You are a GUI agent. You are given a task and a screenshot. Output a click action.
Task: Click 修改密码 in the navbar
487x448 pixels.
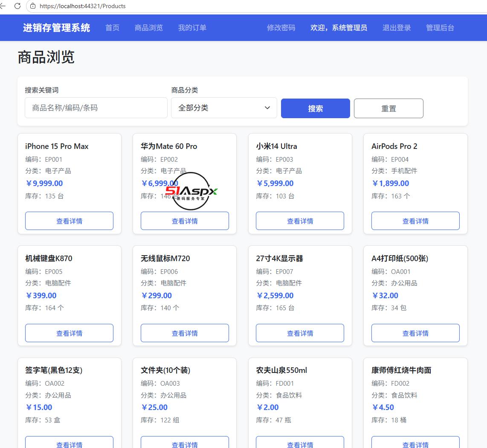(x=281, y=28)
